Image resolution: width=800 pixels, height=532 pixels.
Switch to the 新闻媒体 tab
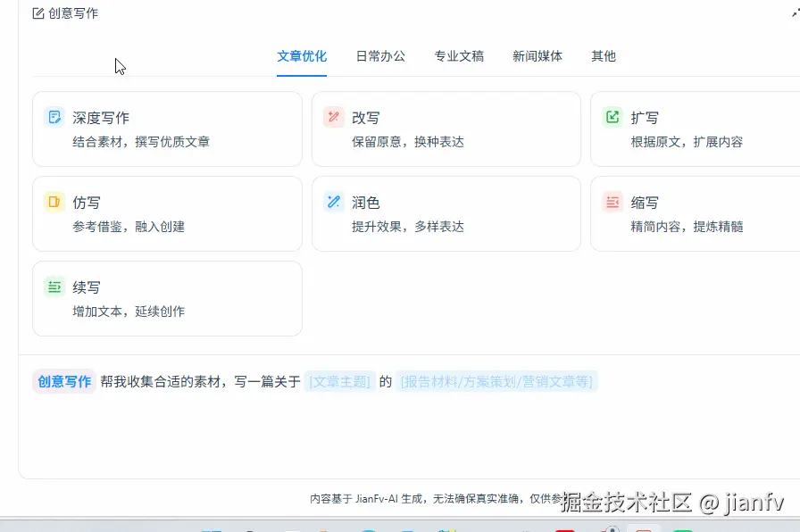537,55
